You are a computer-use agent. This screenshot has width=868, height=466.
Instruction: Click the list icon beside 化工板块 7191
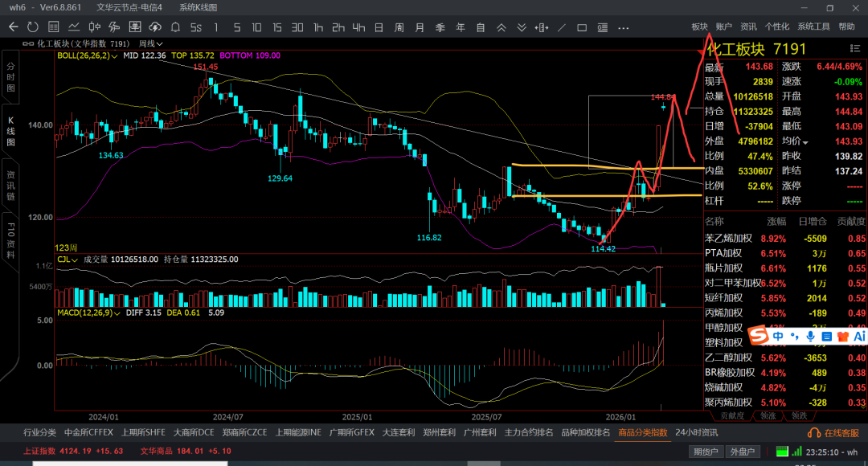854,49
